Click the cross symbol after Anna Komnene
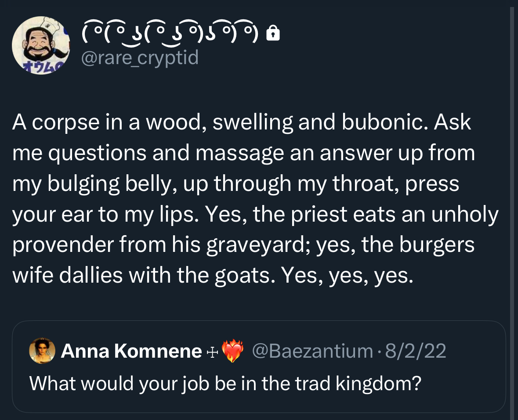 (211, 352)
